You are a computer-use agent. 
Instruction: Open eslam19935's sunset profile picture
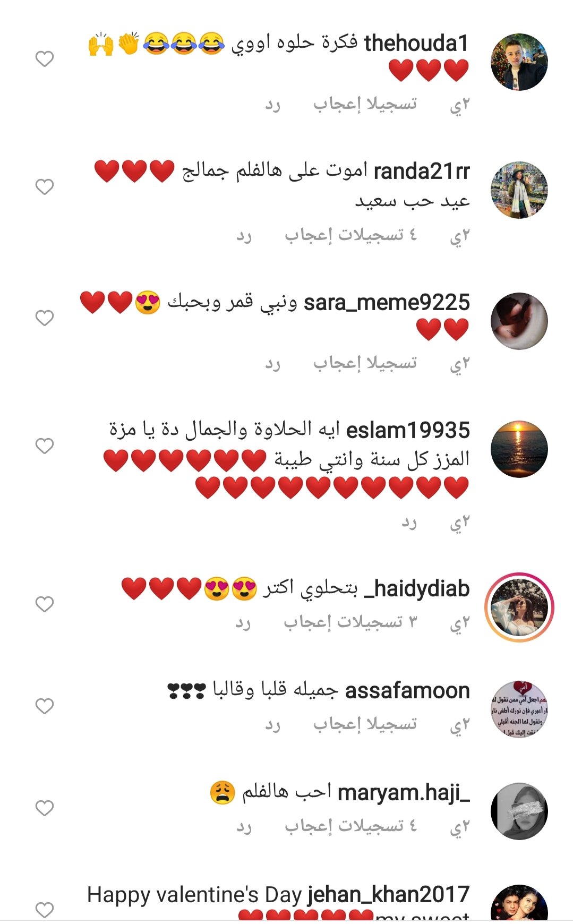[x=519, y=449]
